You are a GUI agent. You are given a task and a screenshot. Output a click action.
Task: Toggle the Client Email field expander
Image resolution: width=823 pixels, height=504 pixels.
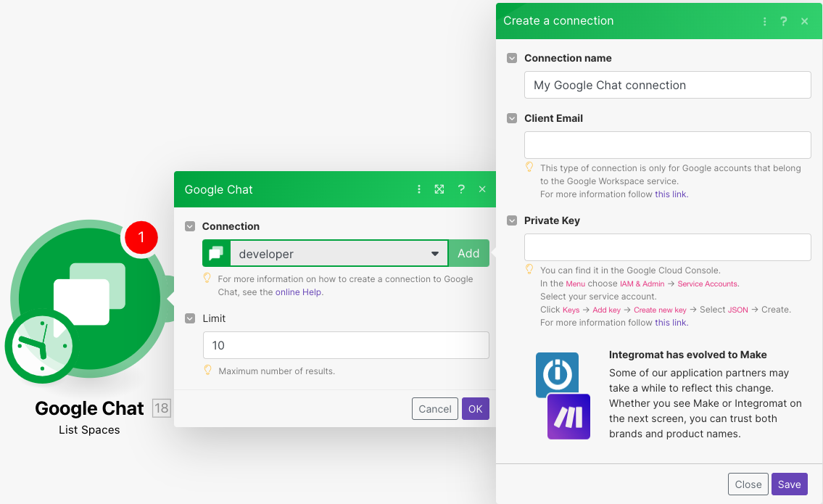pyautogui.click(x=512, y=118)
